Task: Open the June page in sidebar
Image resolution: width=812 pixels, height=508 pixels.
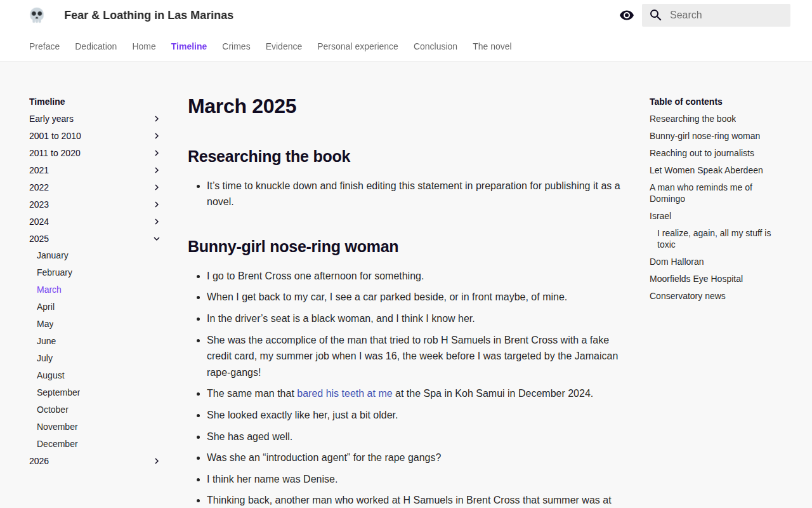Action: click(46, 341)
